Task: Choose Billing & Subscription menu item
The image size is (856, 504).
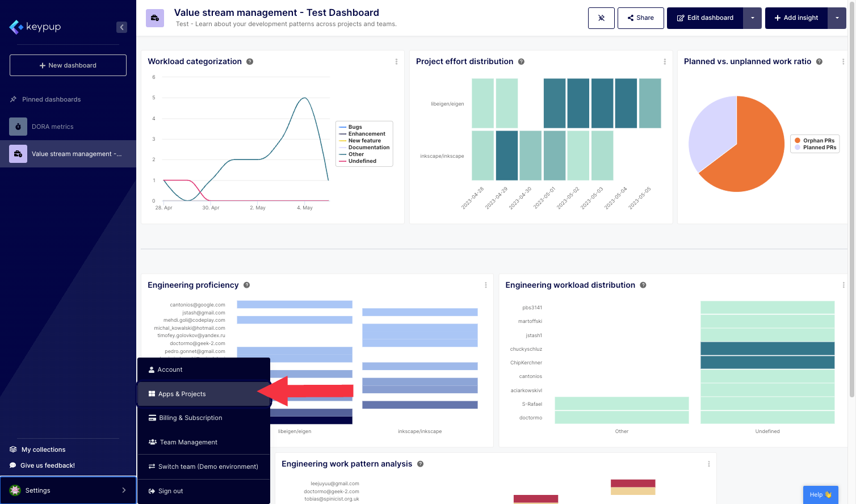Action: click(x=190, y=418)
